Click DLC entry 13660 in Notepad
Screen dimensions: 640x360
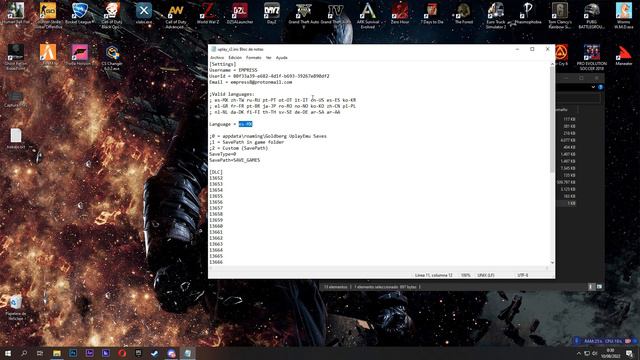pyautogui.click(x=216, y=226)
